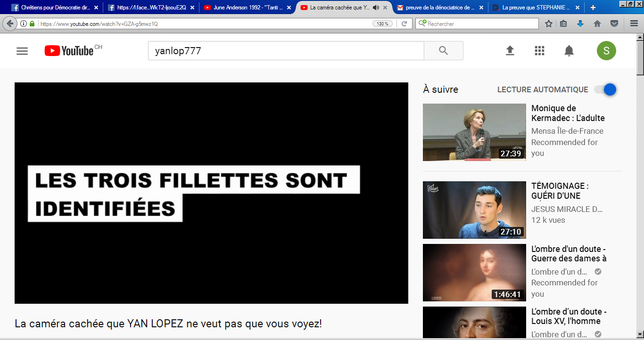Screen dimensions: 644x340
Task: Close the La preuve que STEPHANIE tab
Action: [x=578, y=8]
